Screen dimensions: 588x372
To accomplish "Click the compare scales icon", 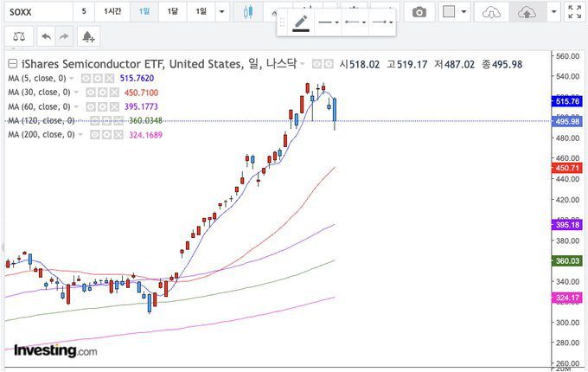I will tap(19, 36).
